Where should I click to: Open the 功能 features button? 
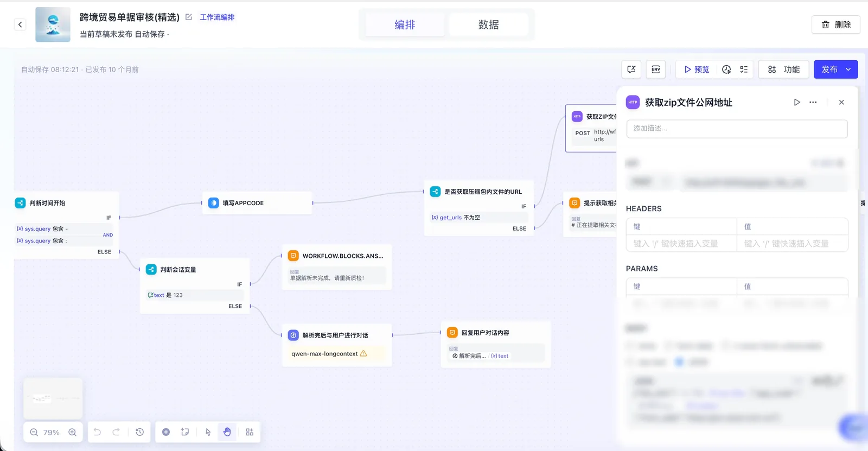click(783, 69)
